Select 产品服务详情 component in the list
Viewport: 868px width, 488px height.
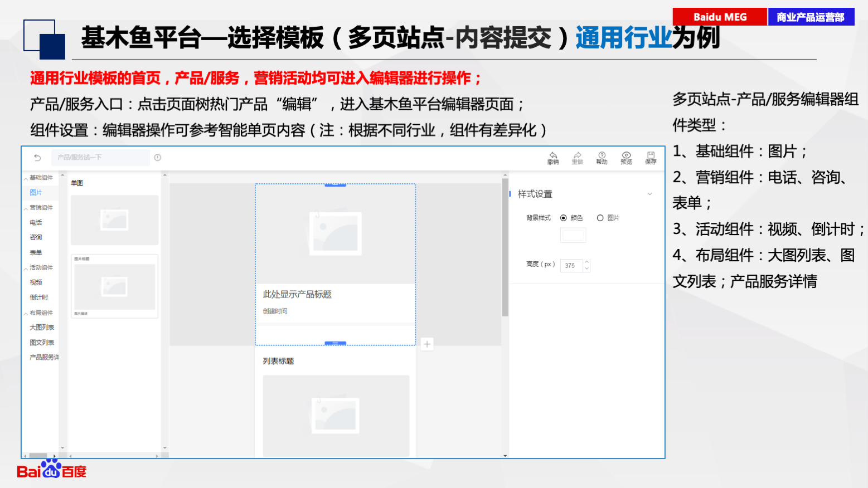coord(43,357)
